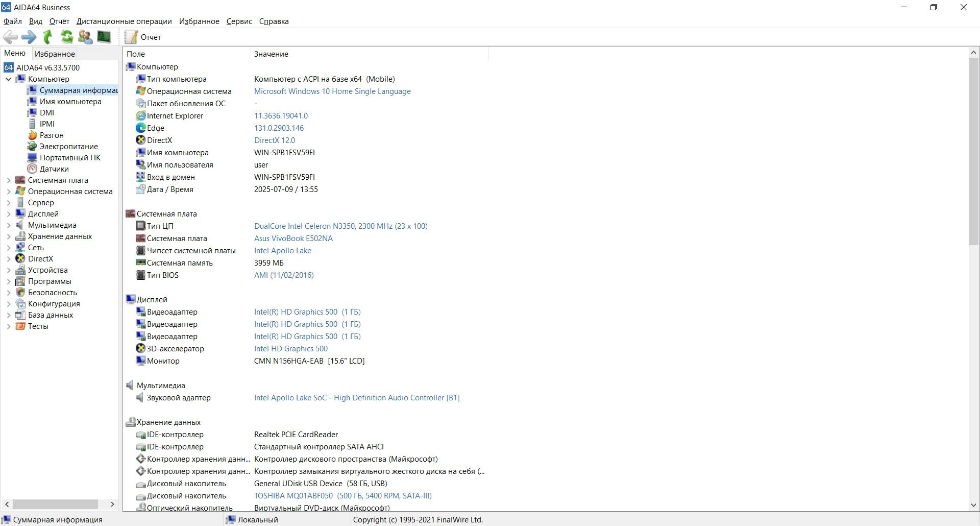Click the Системная память RAM icon
This screenshot has height=526, width=980.
click(x=140, y=263)
